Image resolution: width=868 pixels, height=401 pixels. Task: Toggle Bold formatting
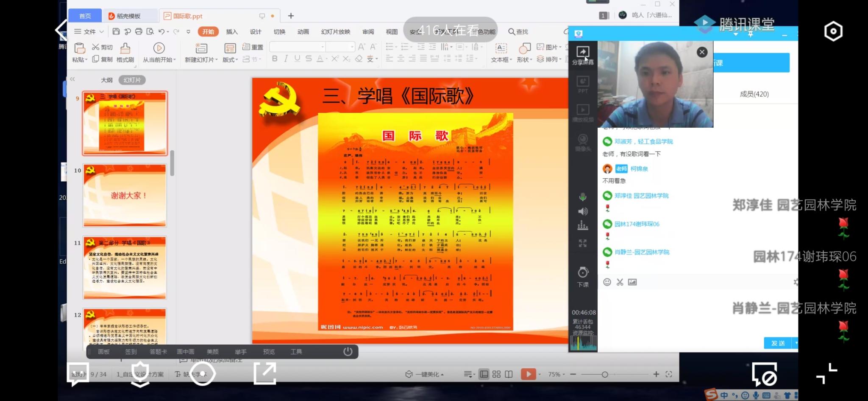(x=275, y=59)
